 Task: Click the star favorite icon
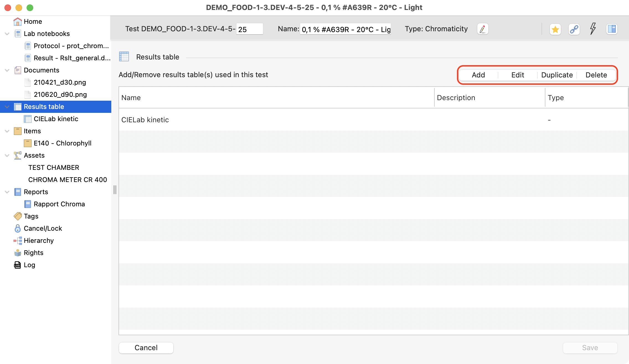pyautogui.click(x=555, y=29)
